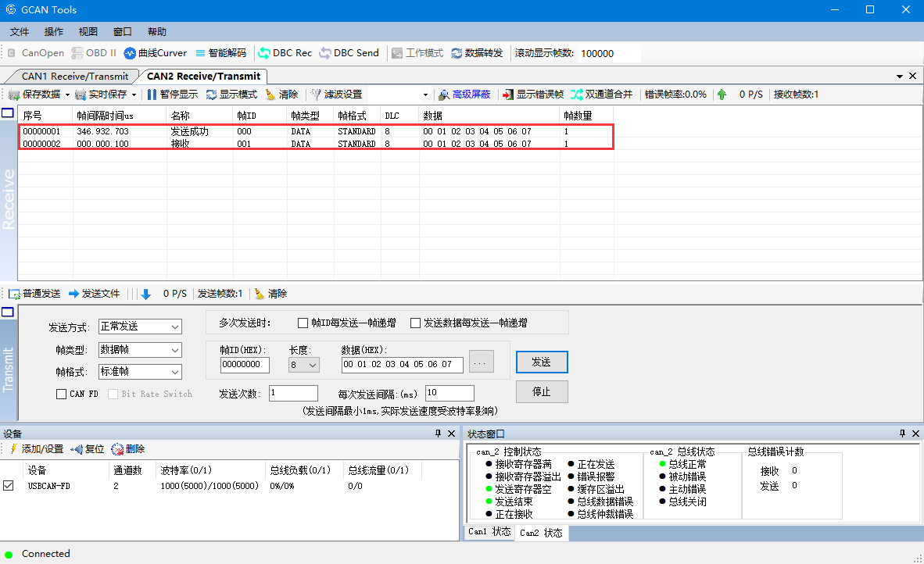Open DBC Rec function

[x=285, y=53]
